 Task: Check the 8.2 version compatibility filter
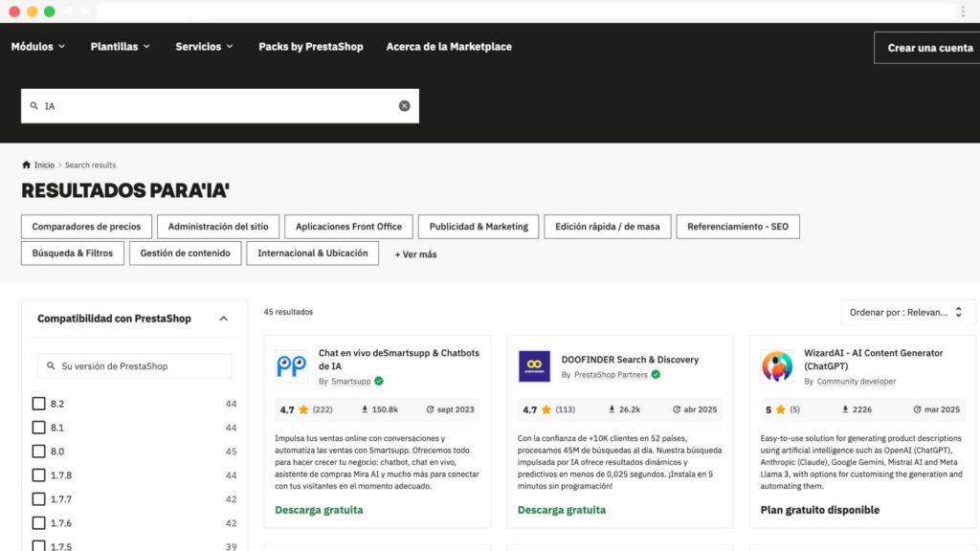click(38, 404)
